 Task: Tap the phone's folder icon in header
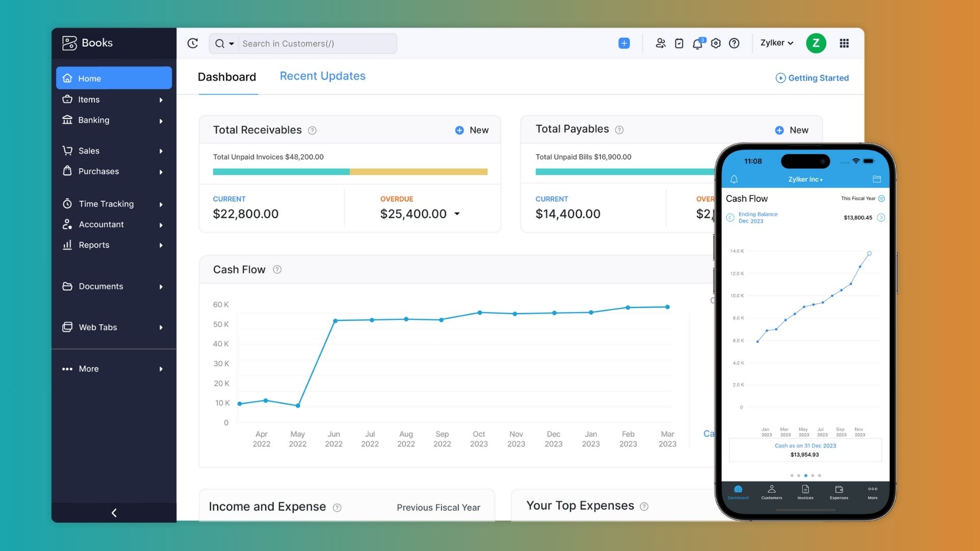[x=877, y=179]
